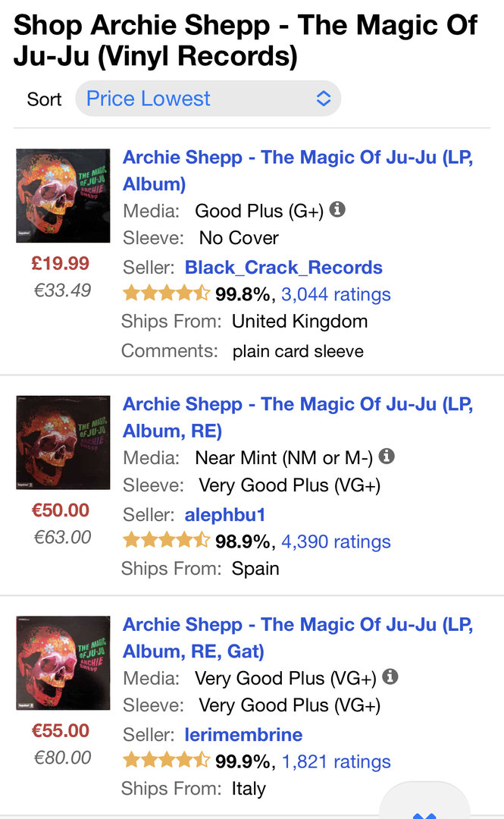Open the (LP, Album, RE, Gat) listing title
Image resolution: width=504 pixels, height=819 pixels.
coord(297,637)
